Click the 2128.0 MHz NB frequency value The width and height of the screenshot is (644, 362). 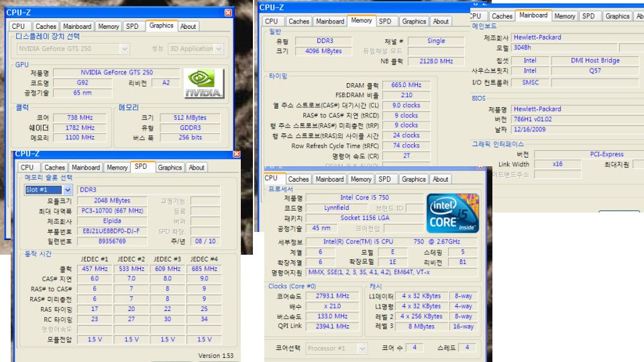[x=436, y=61]
